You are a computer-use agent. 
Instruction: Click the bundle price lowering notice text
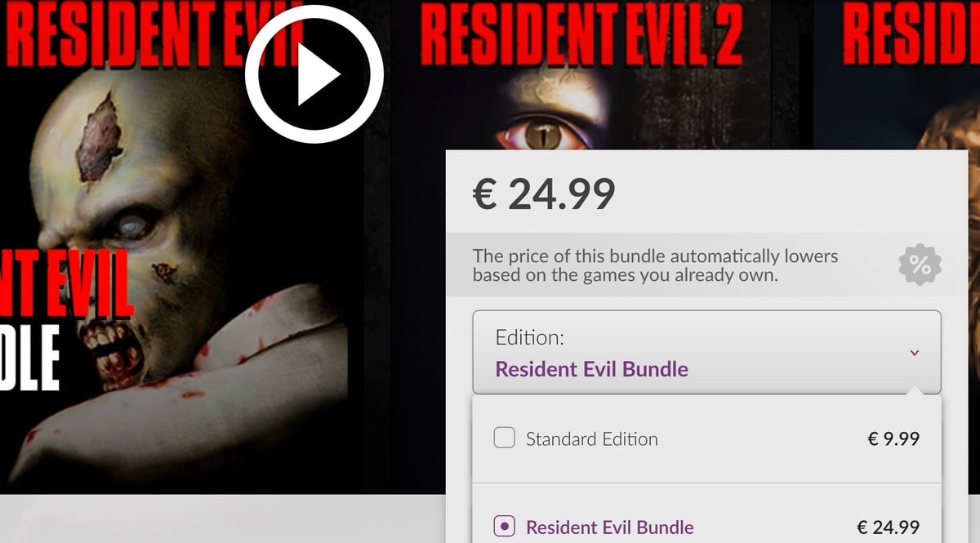pos(655,265)
